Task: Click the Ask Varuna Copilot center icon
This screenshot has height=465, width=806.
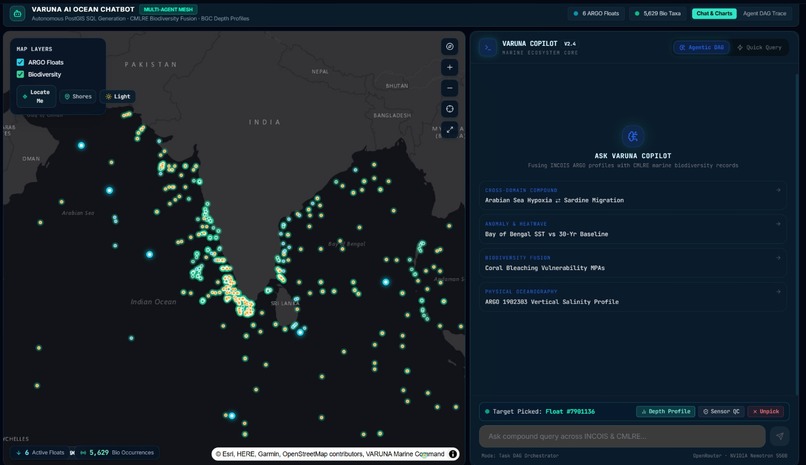Action: [x=633, y=136]
